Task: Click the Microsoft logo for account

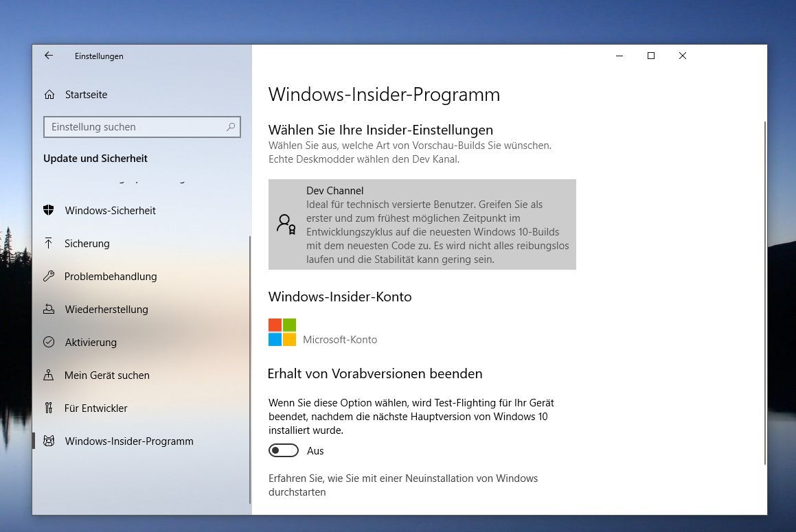Action: (282, 332)
